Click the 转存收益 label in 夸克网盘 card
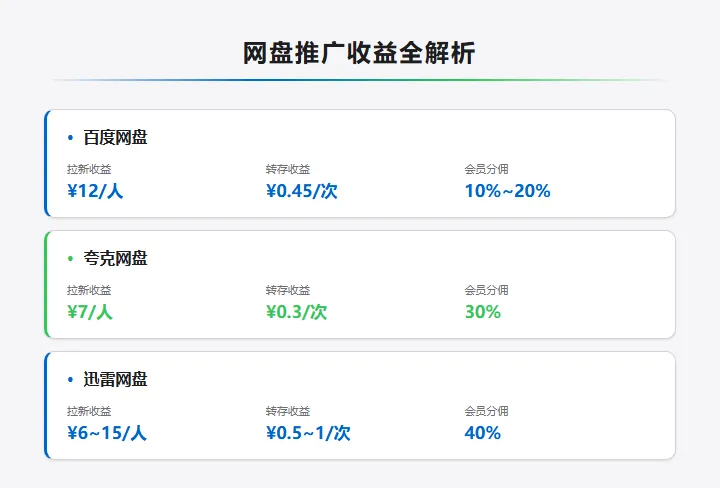The height and width of the screenshot is (488, 720). click(287, 290)
